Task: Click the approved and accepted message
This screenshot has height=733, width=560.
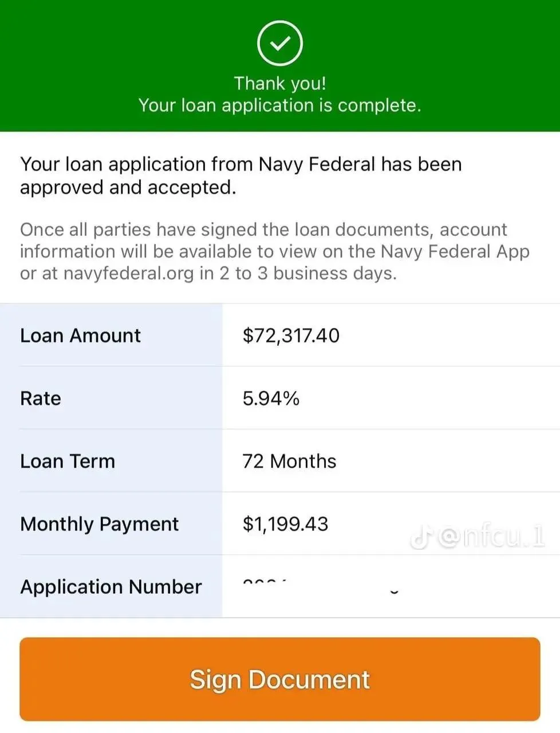Action: [240, 176]
